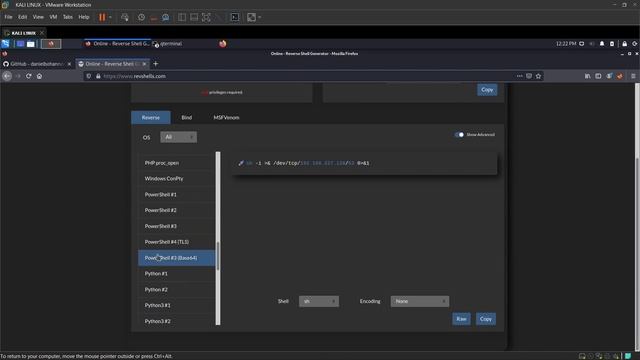Open the file manager icon in Kali panel
The width and height of the screenshot is (640, 360).
[31, 44]
